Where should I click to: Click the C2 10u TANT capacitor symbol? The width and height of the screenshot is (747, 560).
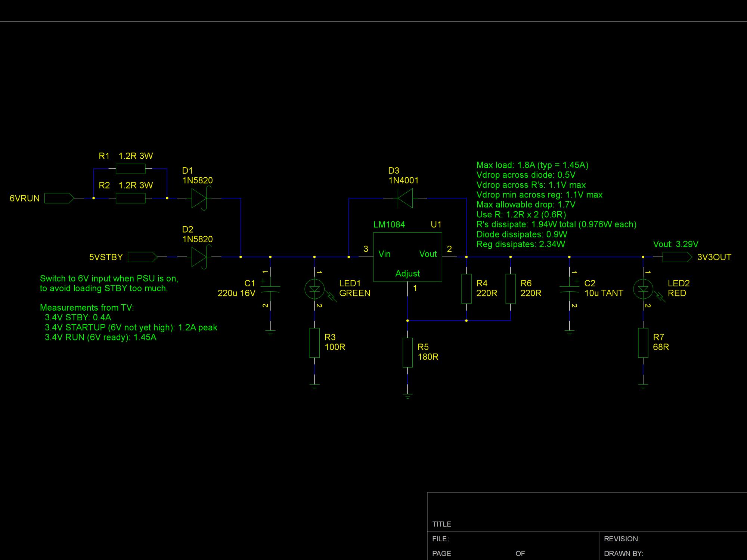click(x=569, y=289)
